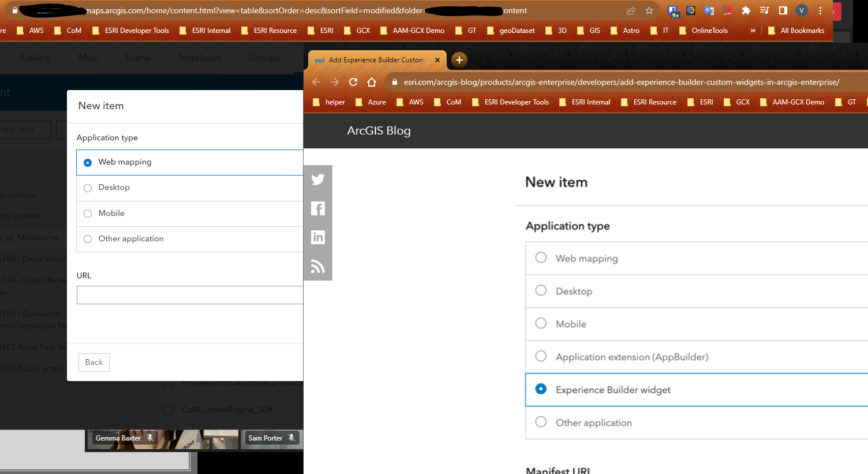Viewport: 868px width, 474px height.
Task: Open Azure bookmark folder in front window
Action: click(371, 102)
